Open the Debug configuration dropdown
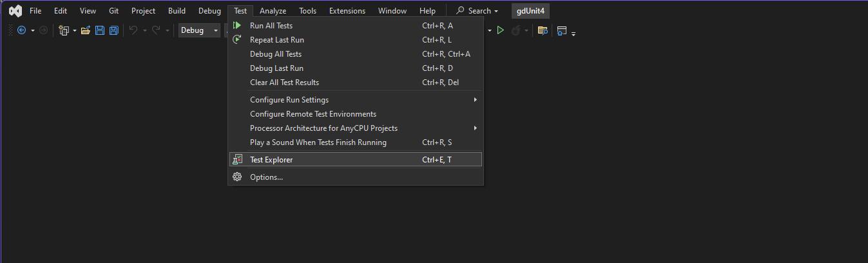The image size is (868, 263). tap(200, 30)
